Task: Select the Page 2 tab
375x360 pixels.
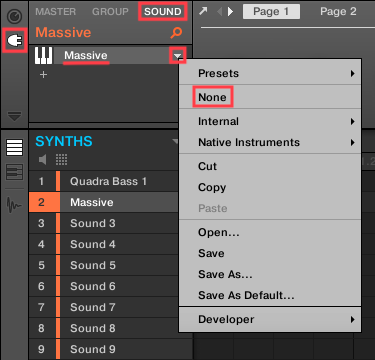Action: click(338, 12)
